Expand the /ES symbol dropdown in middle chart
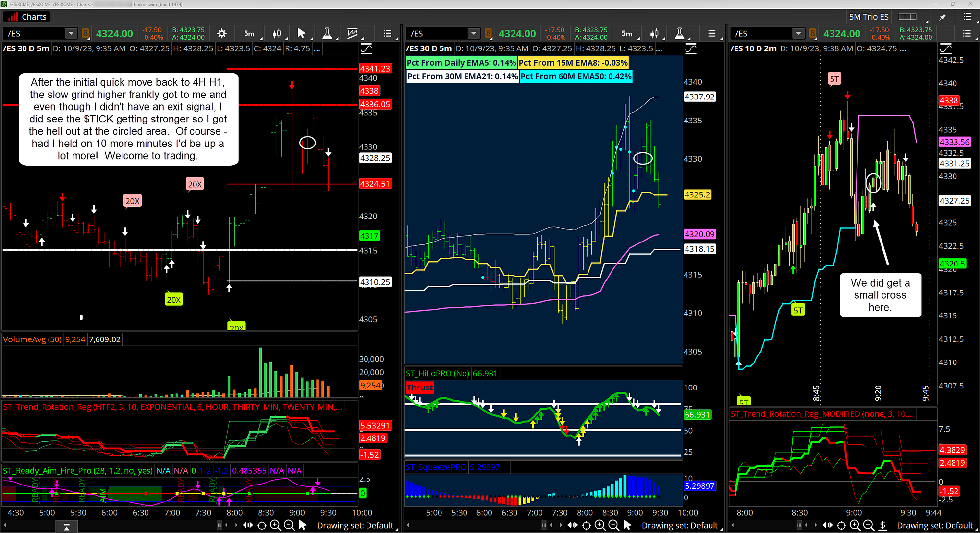This screenshot has height=533, width=980. tap(473, 33)
